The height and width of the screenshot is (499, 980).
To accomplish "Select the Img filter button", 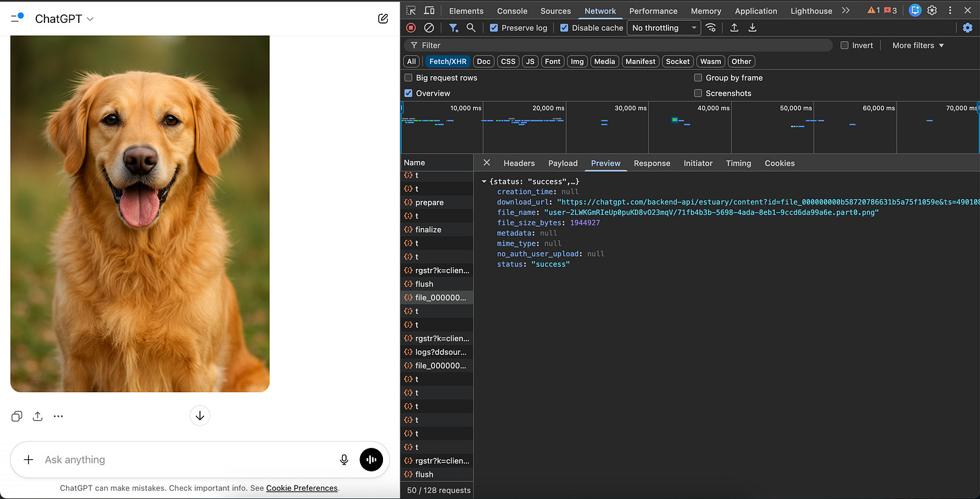I will pyautogui.click(x=577, y=61).
